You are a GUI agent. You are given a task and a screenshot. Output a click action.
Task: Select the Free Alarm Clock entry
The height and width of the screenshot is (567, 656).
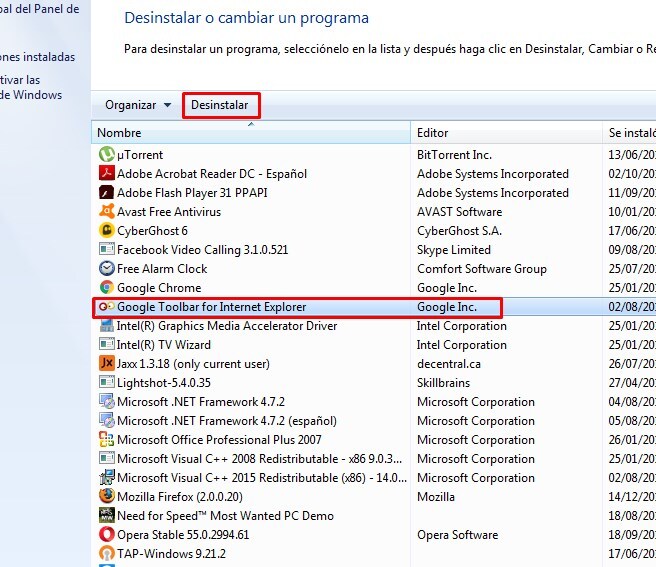pos(162,269)
